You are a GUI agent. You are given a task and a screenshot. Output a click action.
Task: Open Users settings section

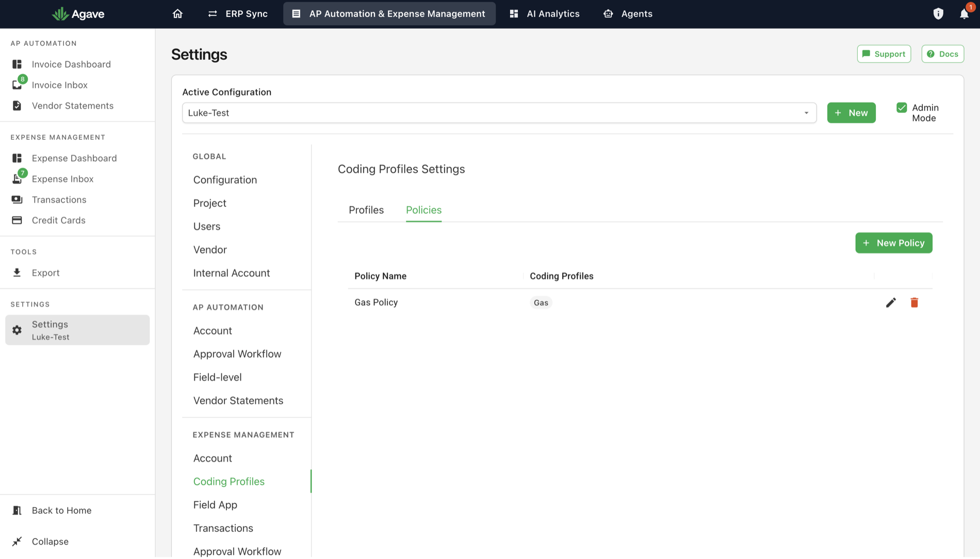click(x=207, y=226)
